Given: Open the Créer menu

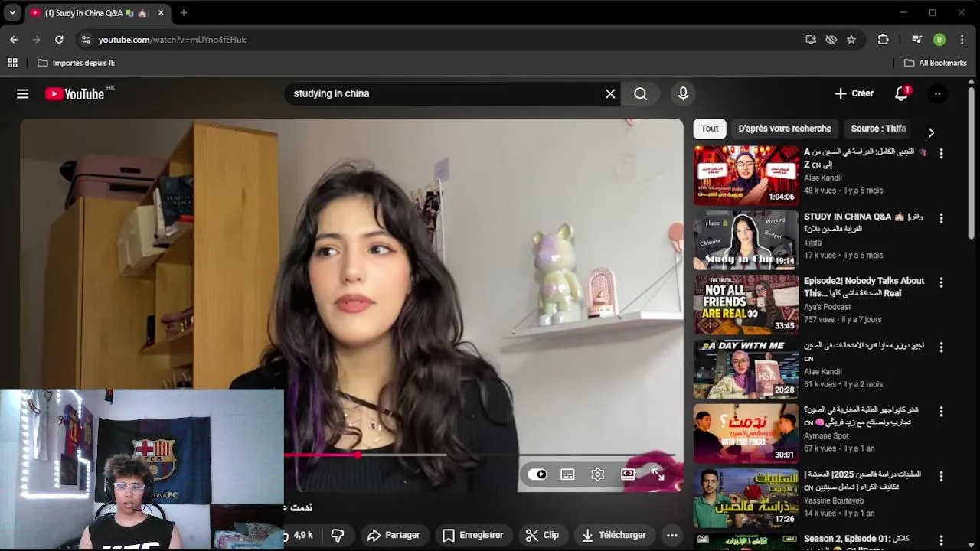Looking at the screenshot, I should 854,93.
